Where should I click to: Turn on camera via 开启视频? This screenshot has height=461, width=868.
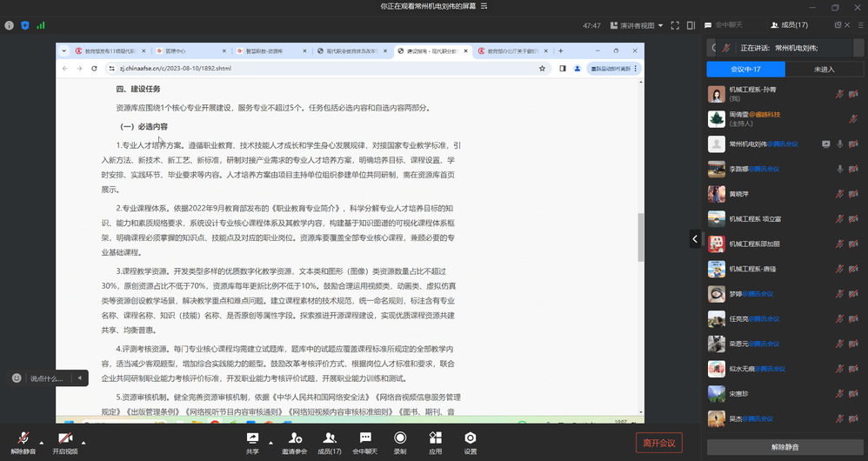tap(65, 438)
